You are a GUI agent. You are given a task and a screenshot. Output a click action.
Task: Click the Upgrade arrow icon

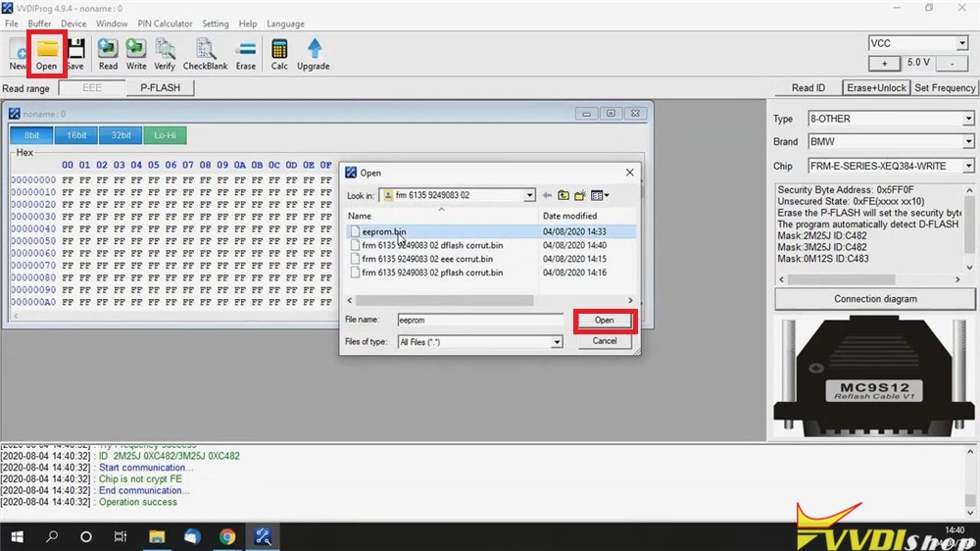(x=314, y=53)
